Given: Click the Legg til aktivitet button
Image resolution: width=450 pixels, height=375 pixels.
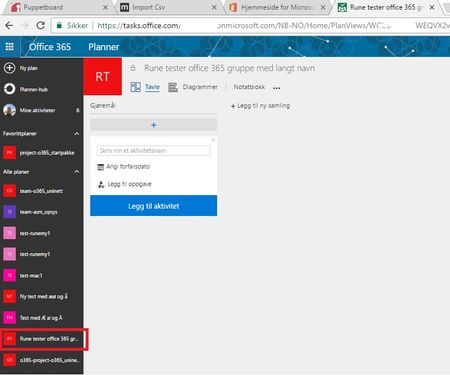Looking at the screenshot, I should click(154, 206).
